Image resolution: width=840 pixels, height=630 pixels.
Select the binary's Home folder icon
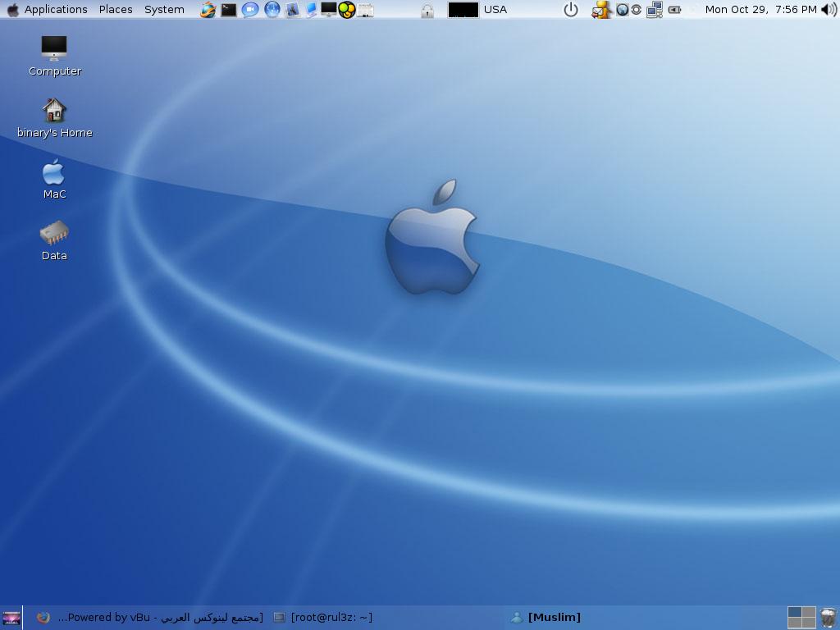55,118
